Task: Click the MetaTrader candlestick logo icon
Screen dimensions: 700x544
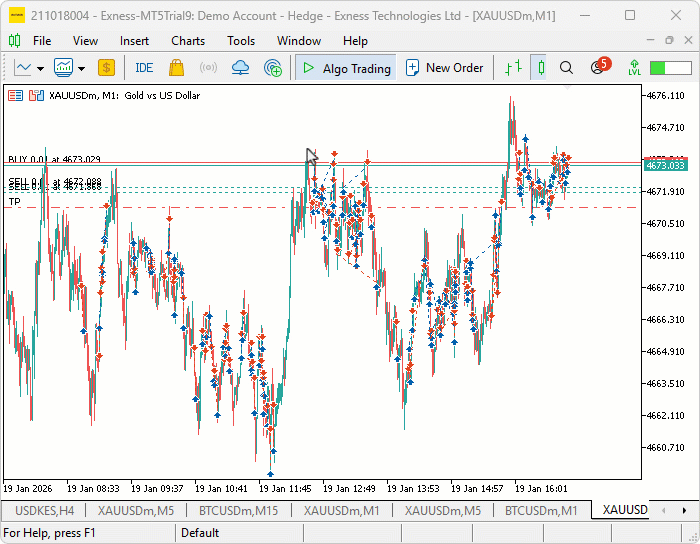Action: pos(14,41)
